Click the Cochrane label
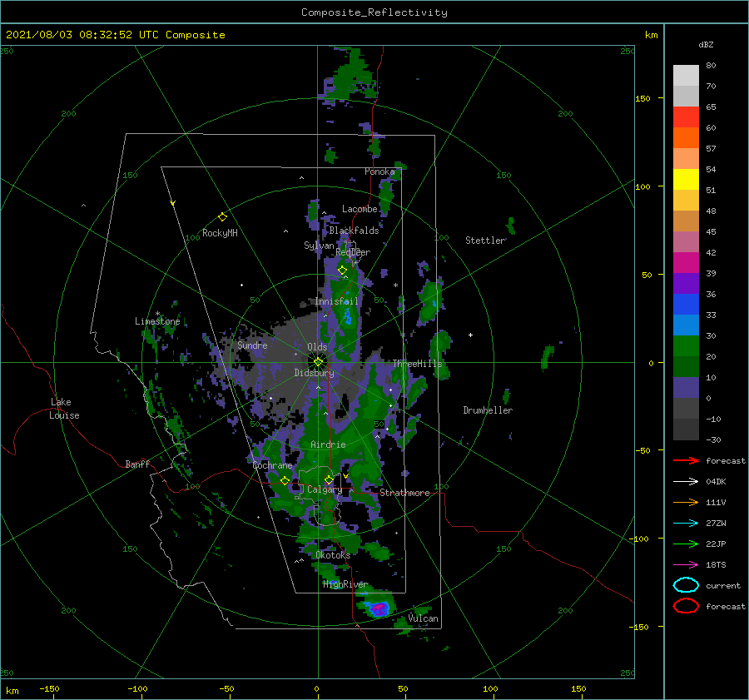This screenshot has height=700, width=749. click(x=272, y=465)
